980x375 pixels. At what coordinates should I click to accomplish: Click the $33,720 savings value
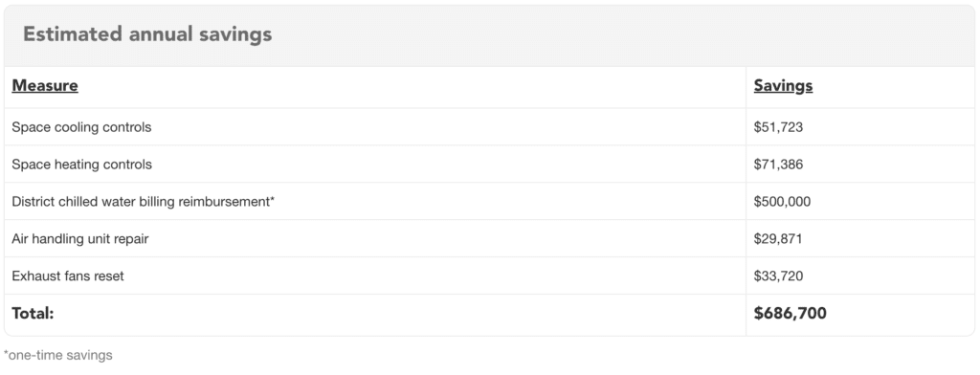tap(778, 276)
